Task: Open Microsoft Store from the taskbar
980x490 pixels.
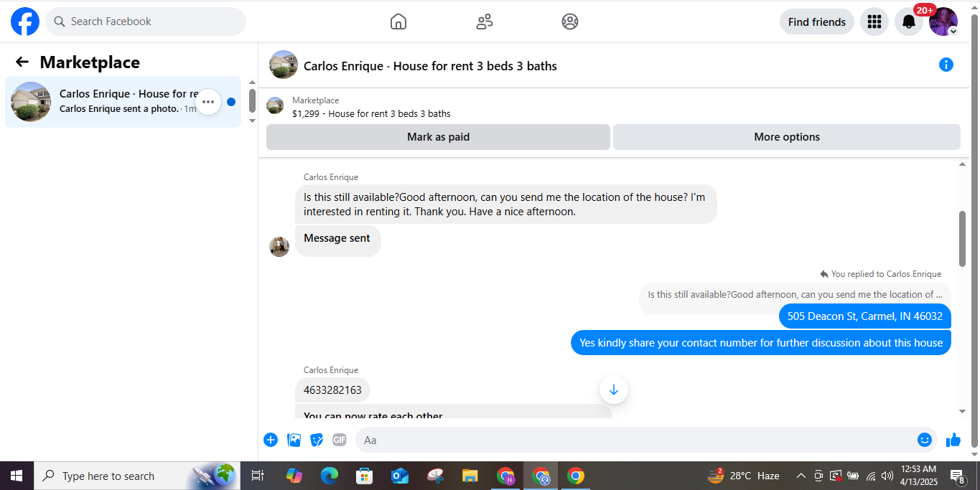Action: click(x=365, y=476)
